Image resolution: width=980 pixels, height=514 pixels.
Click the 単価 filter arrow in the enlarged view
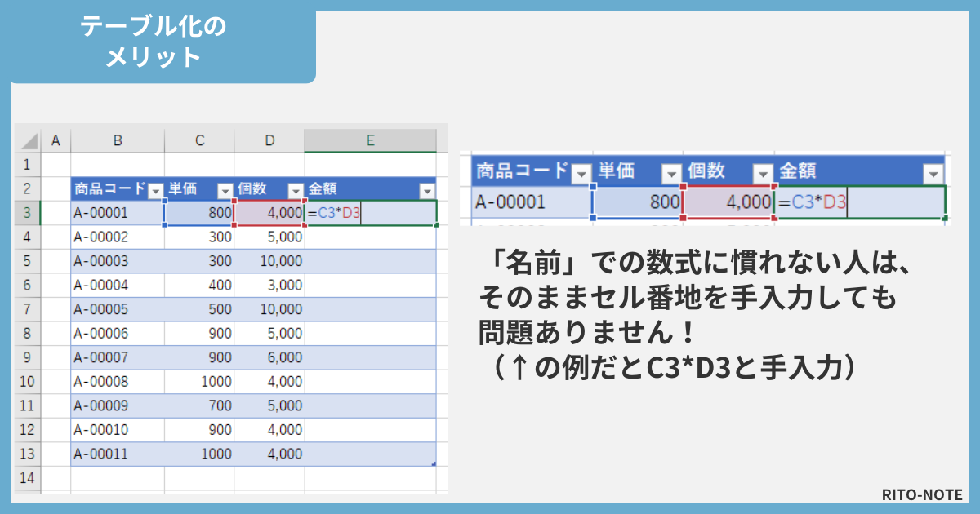click(x=670, y=174)
